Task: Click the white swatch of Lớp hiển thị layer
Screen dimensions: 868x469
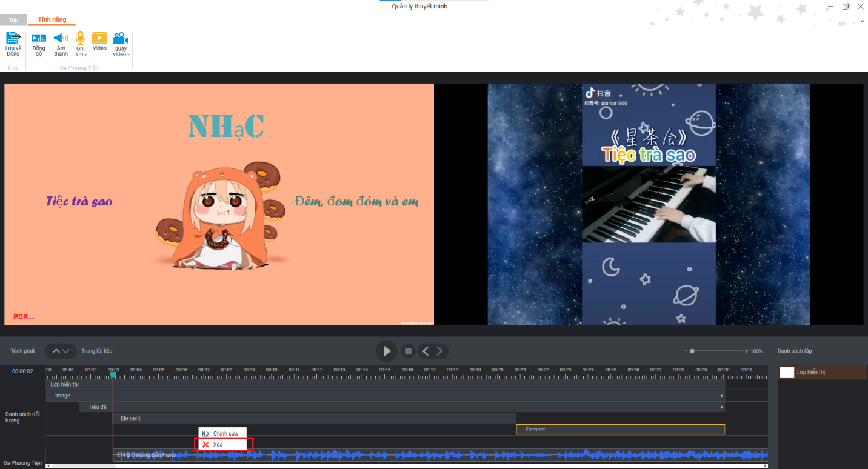Action: pos(787,372)
